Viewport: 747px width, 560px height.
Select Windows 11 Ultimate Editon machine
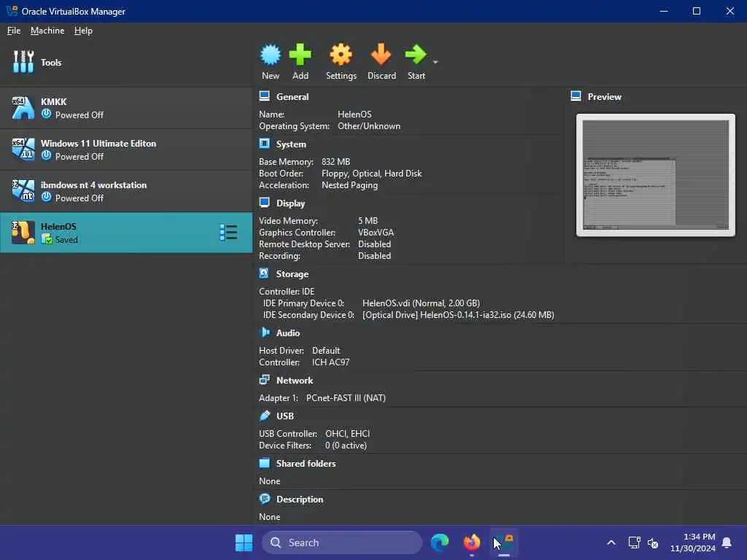click(x=126, y=149)
